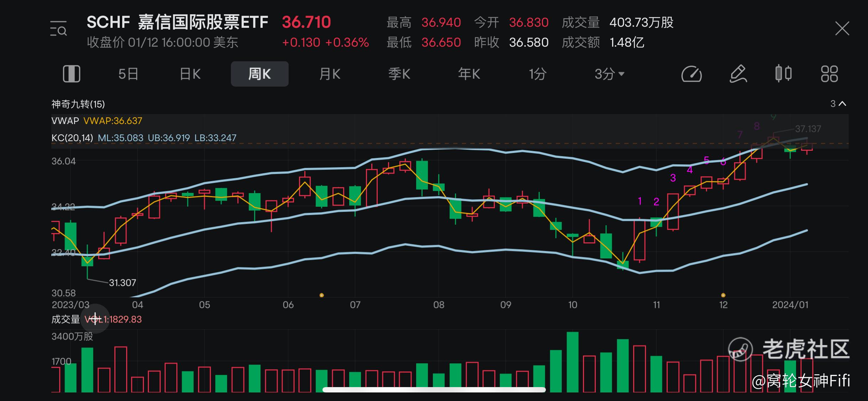868x401 pixels.
Task: Tap the 2023/03 date axis label
Action: point(71,305)
